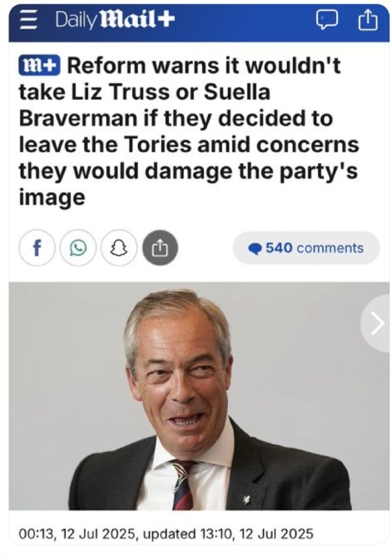
Task: Show next photo with right chevron
Action: point(376,323)
